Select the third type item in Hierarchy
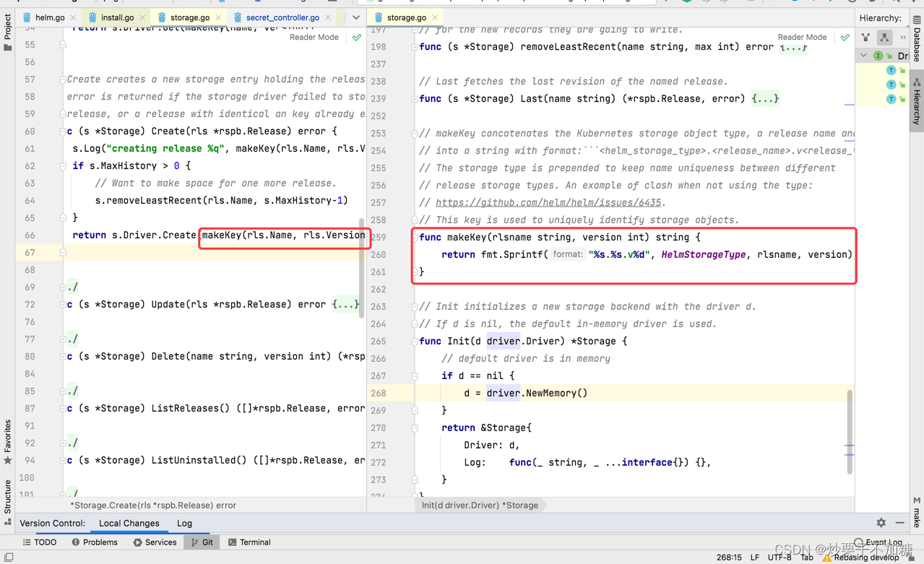Viewport: 924px width, 564px height. [x=891, y=99]
